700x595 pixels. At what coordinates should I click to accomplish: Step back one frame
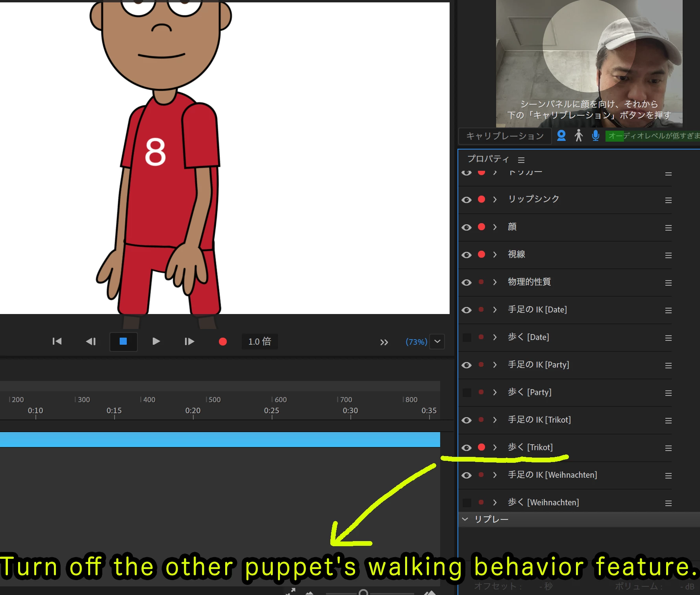(x=91, y=341)
